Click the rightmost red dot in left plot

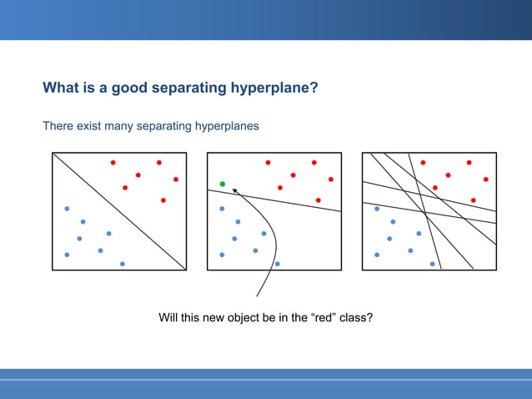(176, 179)
